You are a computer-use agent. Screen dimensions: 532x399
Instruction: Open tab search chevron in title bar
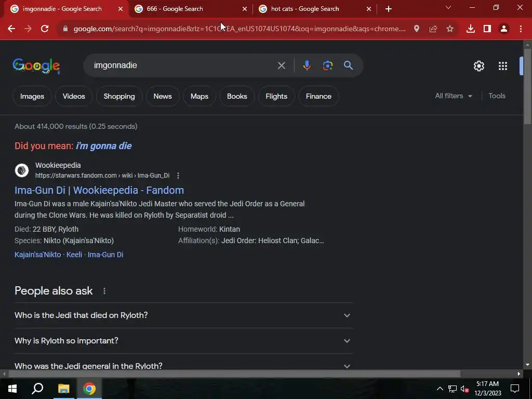click(x=448, y=7)
